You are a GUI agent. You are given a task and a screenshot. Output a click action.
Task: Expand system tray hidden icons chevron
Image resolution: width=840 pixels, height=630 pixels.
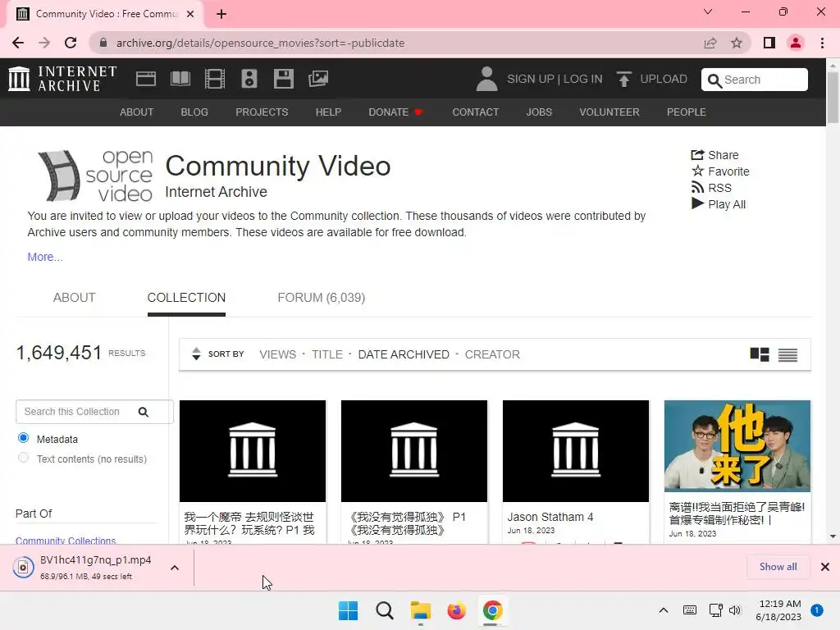tap(663, 610)
